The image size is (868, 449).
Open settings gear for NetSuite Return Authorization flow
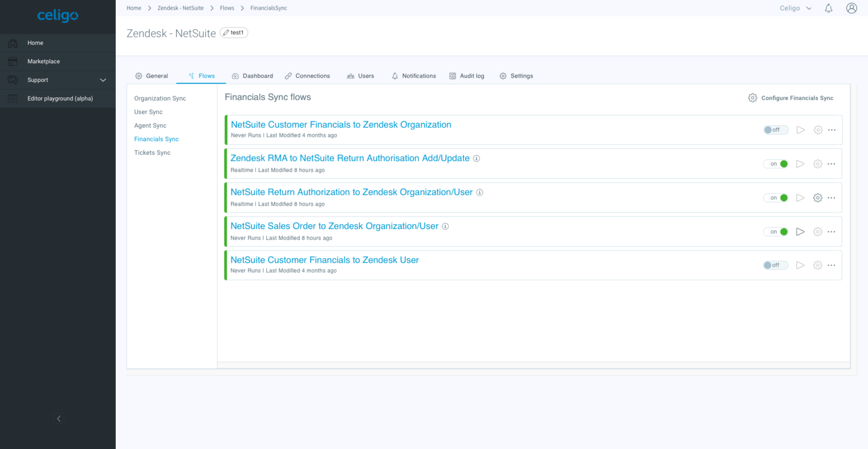[x=817, y=197]
